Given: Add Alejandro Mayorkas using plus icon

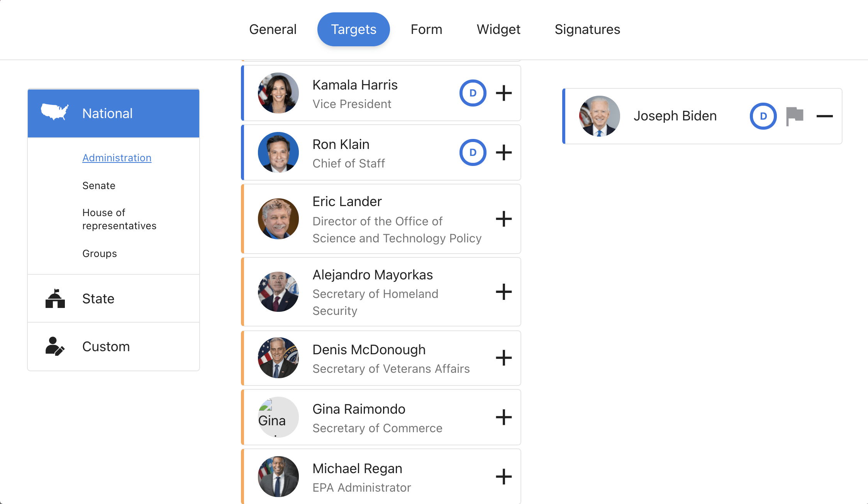Looking at the screenshot, I should [x=504, y=292].
